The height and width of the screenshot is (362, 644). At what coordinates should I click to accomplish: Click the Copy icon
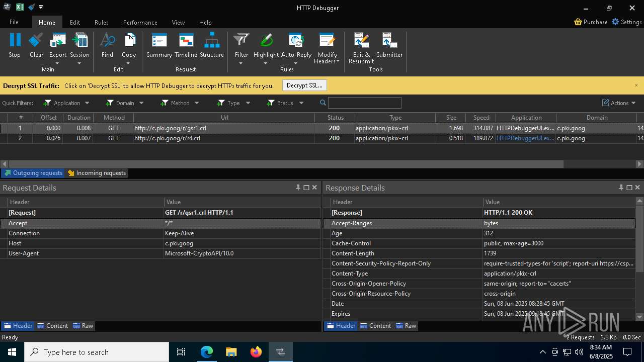point(129,40)
